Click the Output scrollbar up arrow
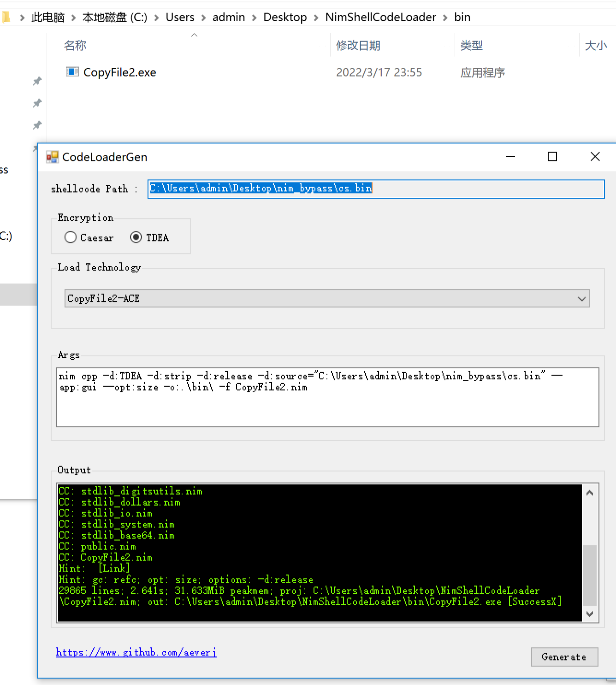The width and height of the screenshot is (616, 685). [590, 493]
